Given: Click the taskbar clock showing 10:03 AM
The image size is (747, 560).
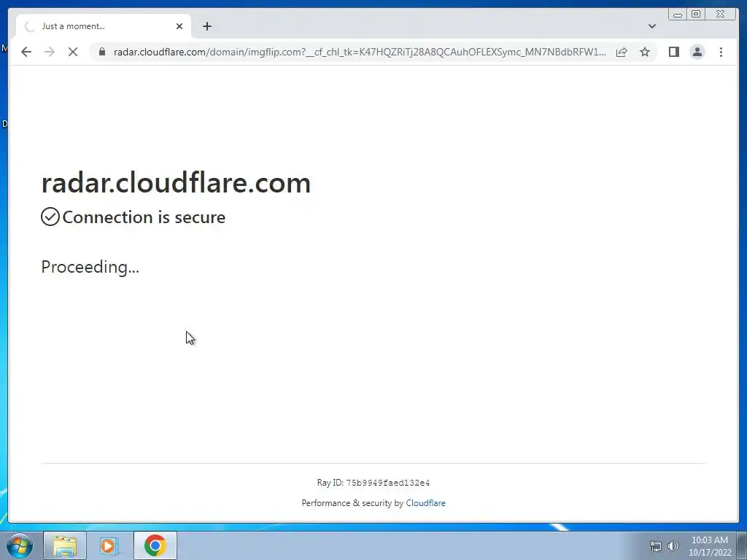Looking at the screenshot, I should (x=710, y=546).
